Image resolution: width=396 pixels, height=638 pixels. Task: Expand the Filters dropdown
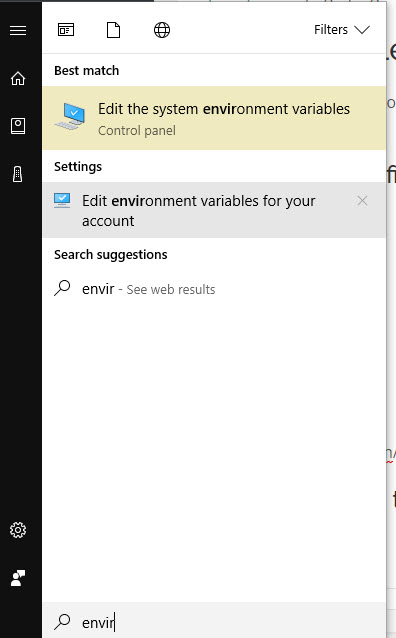[x=341, y=30]
